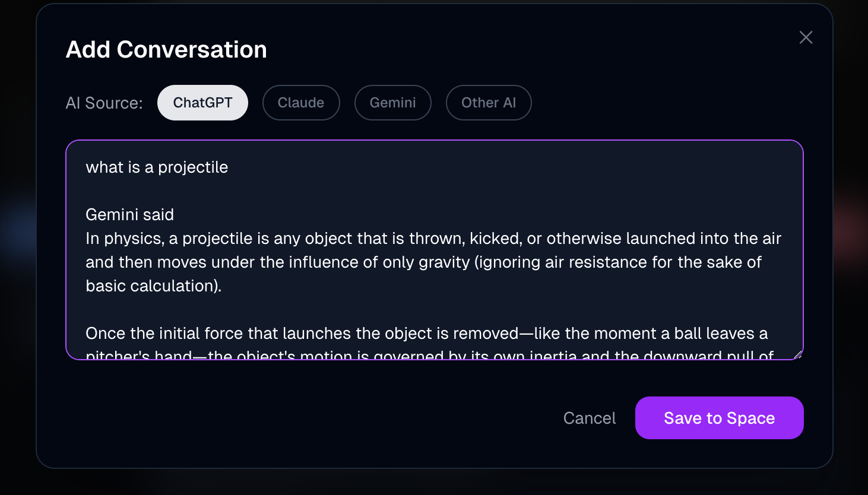The height and width of the screenshot is (495, 868).
Task: Close the Add Conversation dialog with X
Action: tap(806, 37)
